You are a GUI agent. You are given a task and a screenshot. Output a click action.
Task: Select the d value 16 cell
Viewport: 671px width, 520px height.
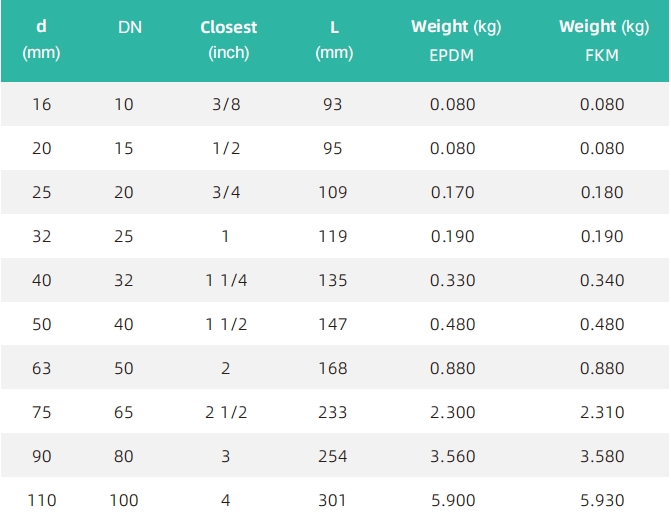click(x=42, y=104)
